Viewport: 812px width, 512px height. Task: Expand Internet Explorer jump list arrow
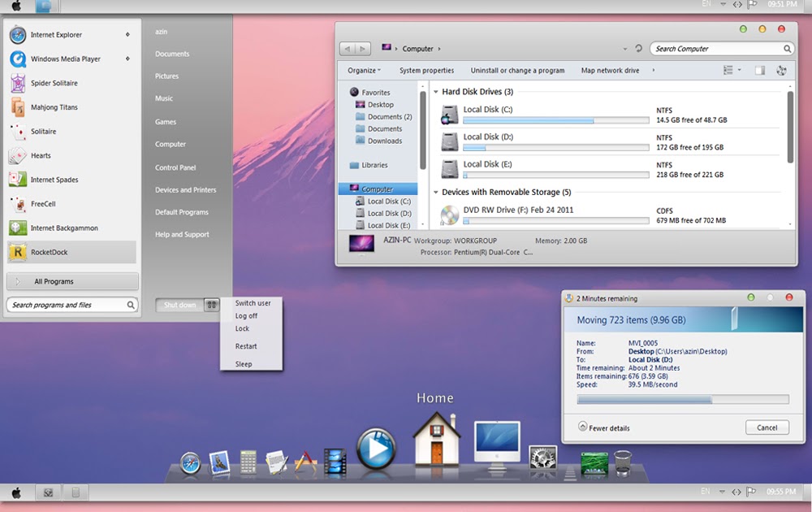127,35
